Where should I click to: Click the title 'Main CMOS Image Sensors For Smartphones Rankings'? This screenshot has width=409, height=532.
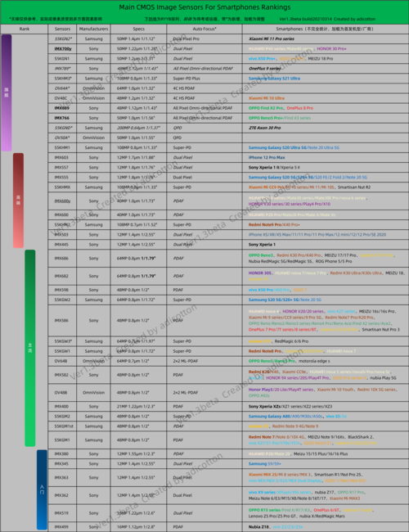pyautogui.click(x=204, y=7)
